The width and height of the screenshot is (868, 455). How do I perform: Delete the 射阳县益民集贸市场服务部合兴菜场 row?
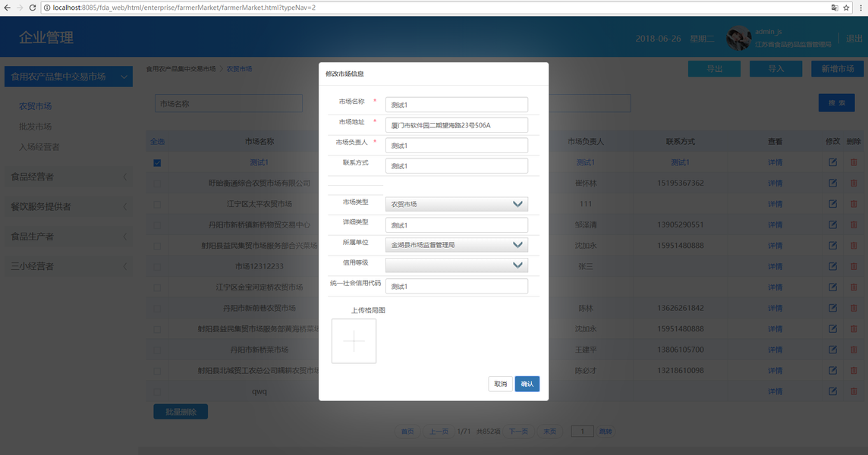pyautogui.click(x=854, y=245)
